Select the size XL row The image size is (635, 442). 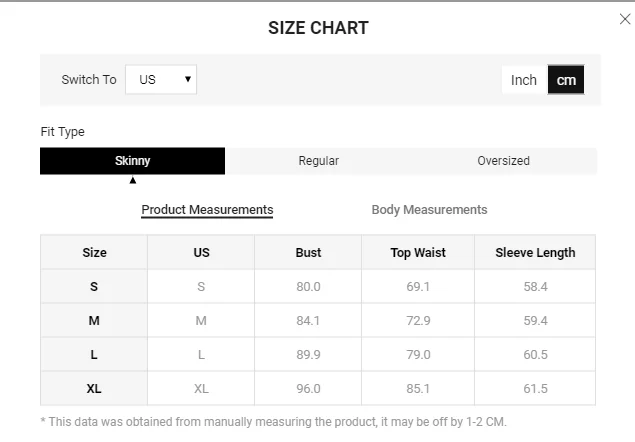[94, 389]
